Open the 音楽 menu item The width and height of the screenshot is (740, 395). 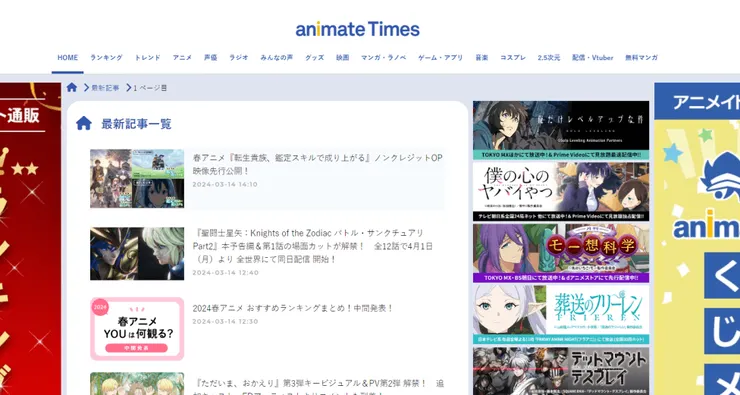(482, 58)
